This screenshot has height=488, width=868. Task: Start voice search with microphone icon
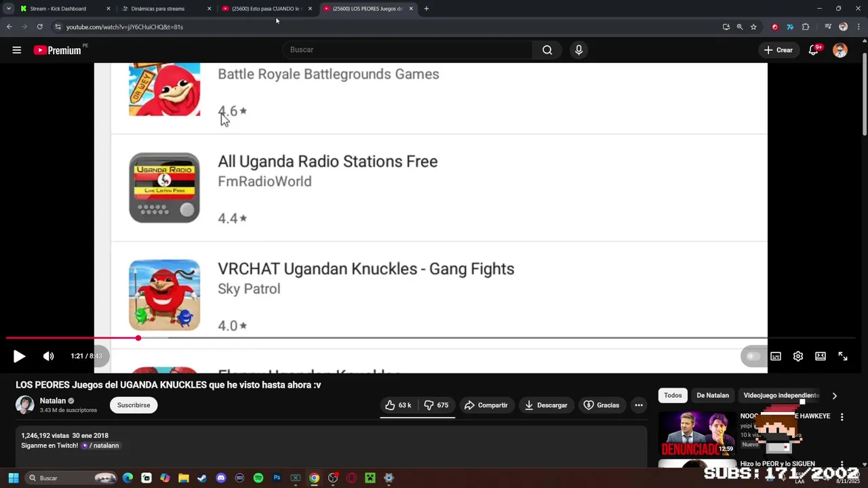pos(578,49)
